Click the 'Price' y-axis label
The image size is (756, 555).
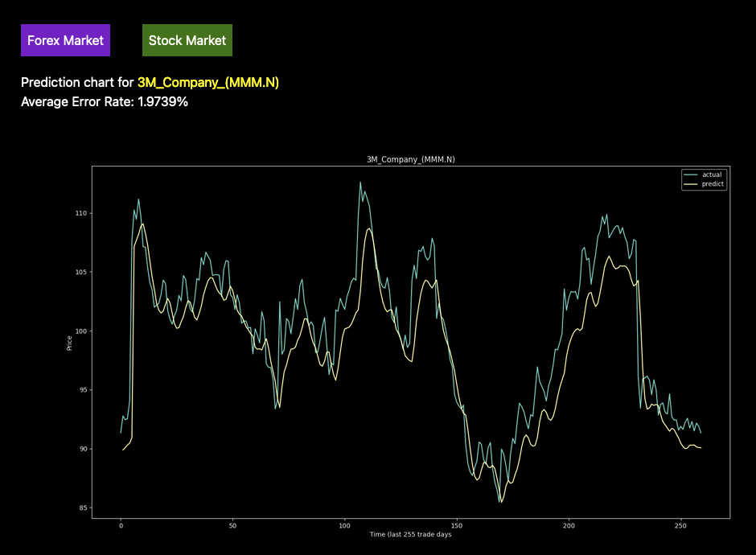[x=70, y=343]
